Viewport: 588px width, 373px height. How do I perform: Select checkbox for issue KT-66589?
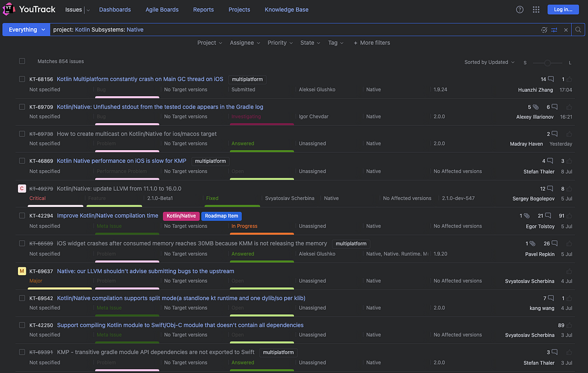coord(22,243)
